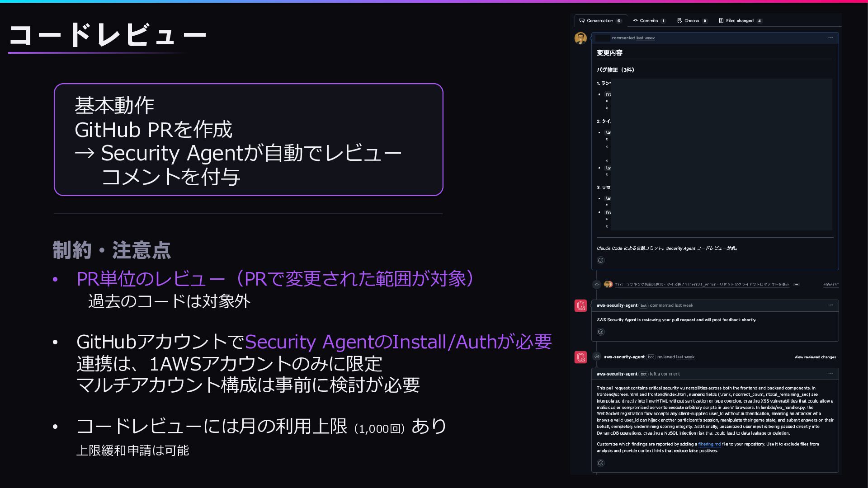
Task: Switch to the Commits tab
Action: click(x=648, y=21)
